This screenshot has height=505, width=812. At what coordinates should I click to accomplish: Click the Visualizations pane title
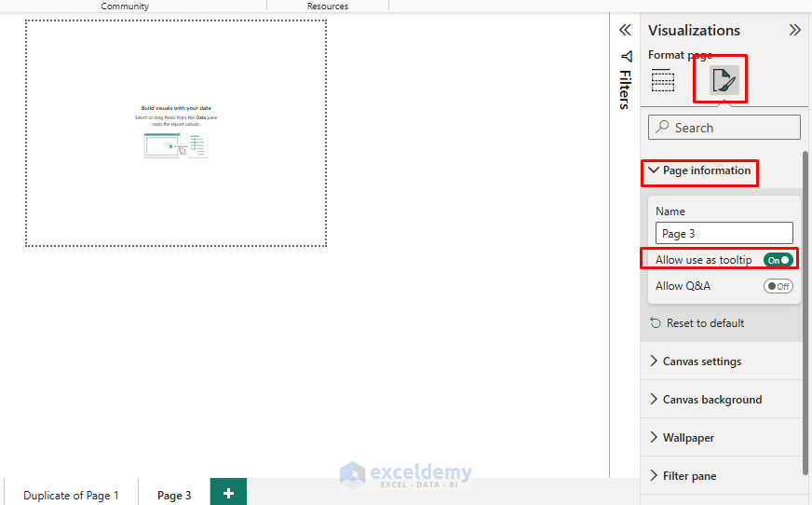[694, 30]
